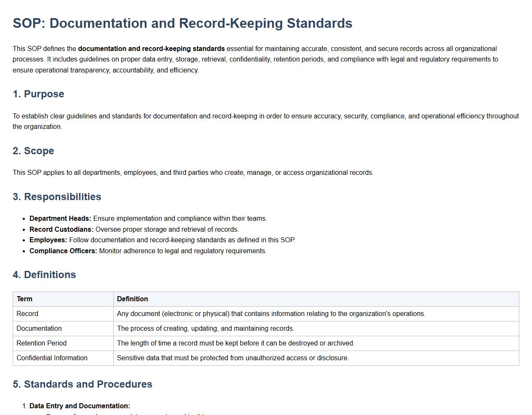Click the "Retention Period" table cell
Screen dimensions: 532x415
pos(42,343)
